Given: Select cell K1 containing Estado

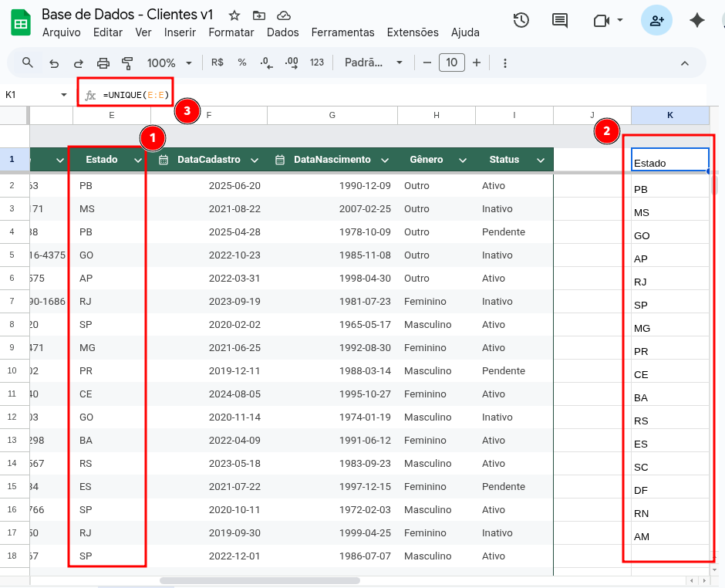Looking at the screenshot, I should click(670, 160).
